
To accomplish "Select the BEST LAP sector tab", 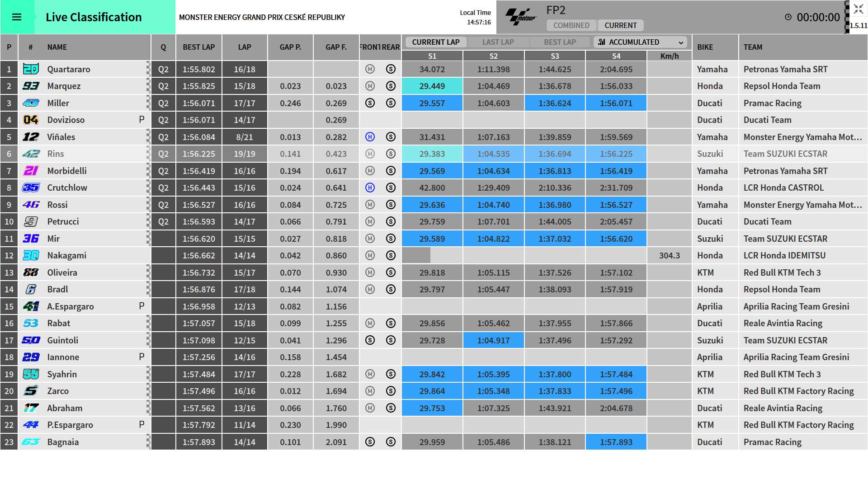I will (x=560, y=42).
